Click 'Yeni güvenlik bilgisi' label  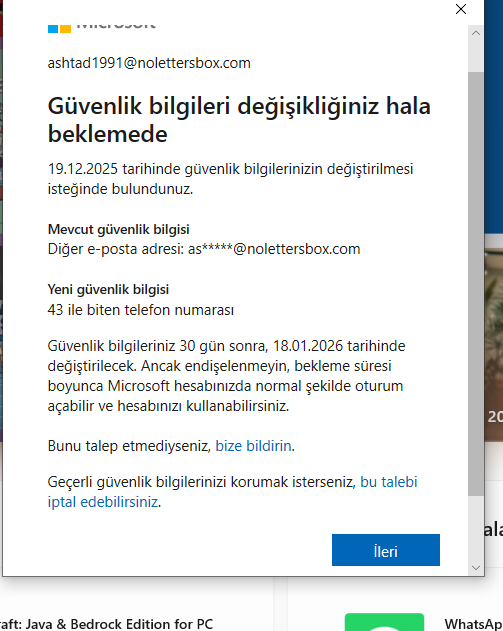click(108, 289)
